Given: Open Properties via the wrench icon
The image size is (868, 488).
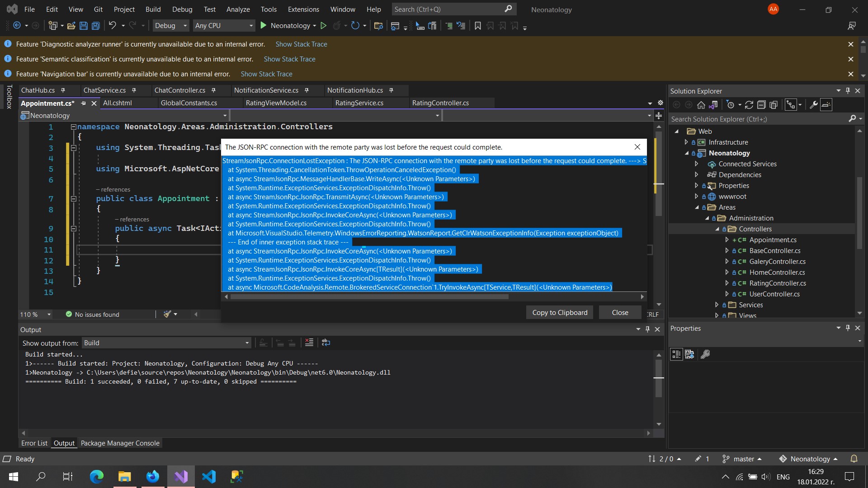Looking at the screenshot, I should (814, 104).
